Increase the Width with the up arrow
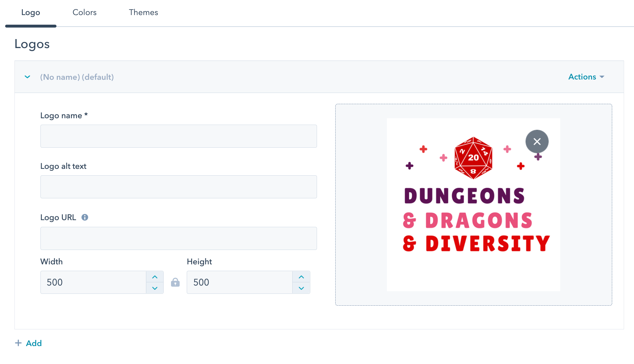This screenshot has width=634, height=364. 155,277
